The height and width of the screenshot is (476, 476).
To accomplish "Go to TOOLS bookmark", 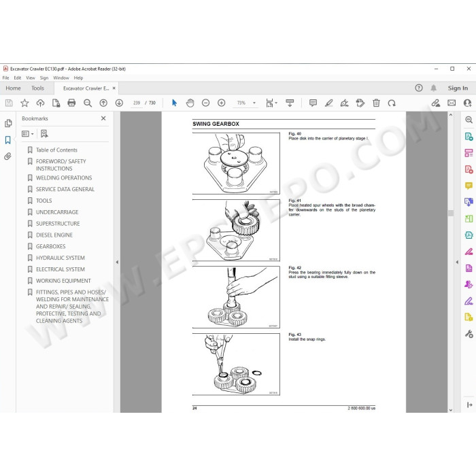I will 44,201.
